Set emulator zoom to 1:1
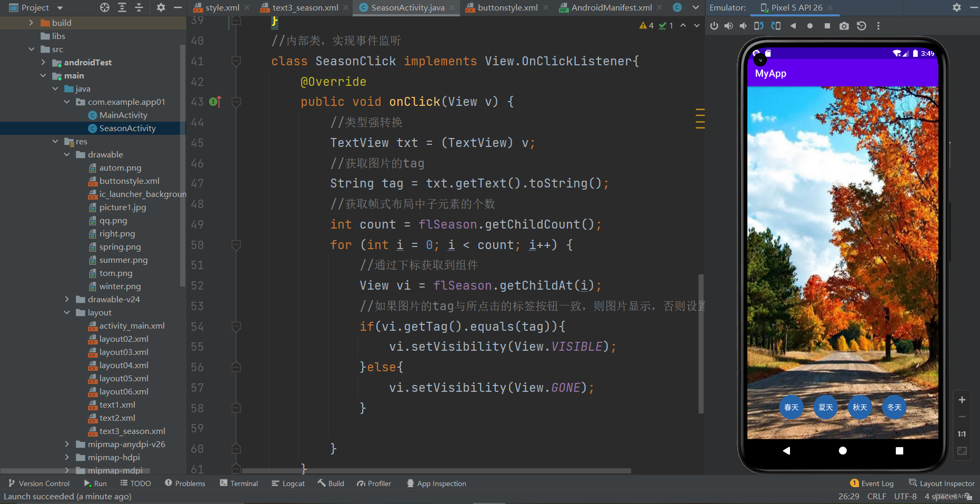 962,434
